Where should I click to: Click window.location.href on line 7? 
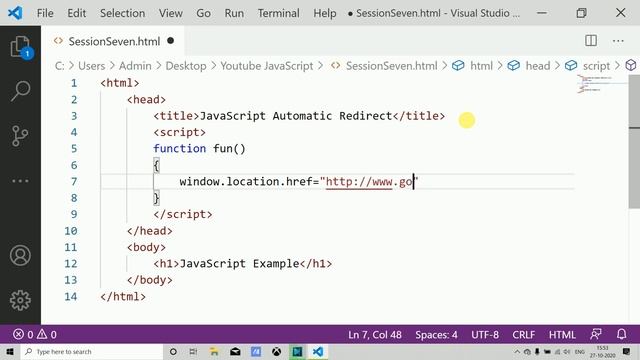coord(246,182)
